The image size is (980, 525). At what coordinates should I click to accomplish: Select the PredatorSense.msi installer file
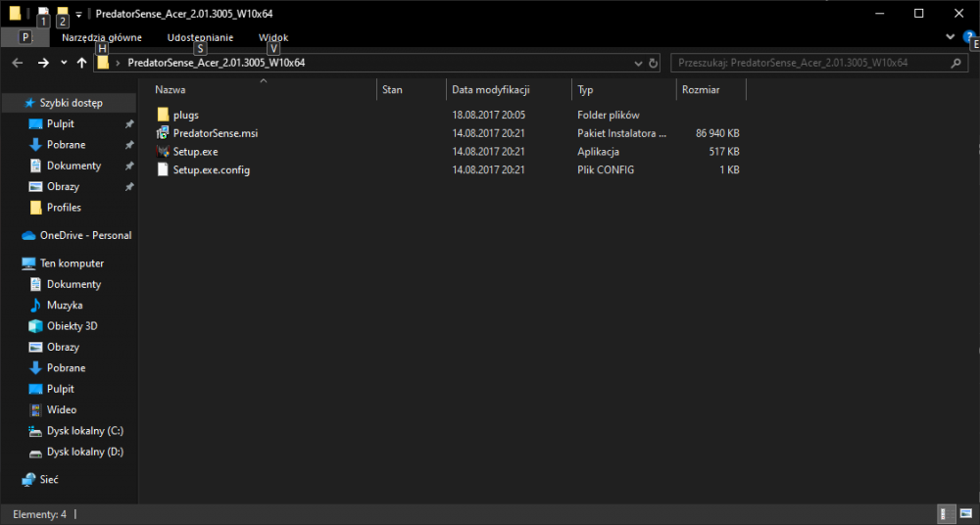[x=215, y=133]
